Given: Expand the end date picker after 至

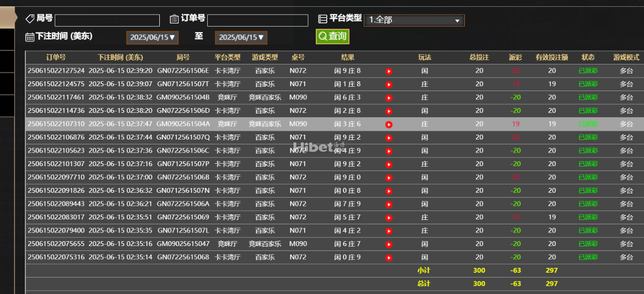Looking at the screenshot, I should pyautogui.click(x=241, y=38).
